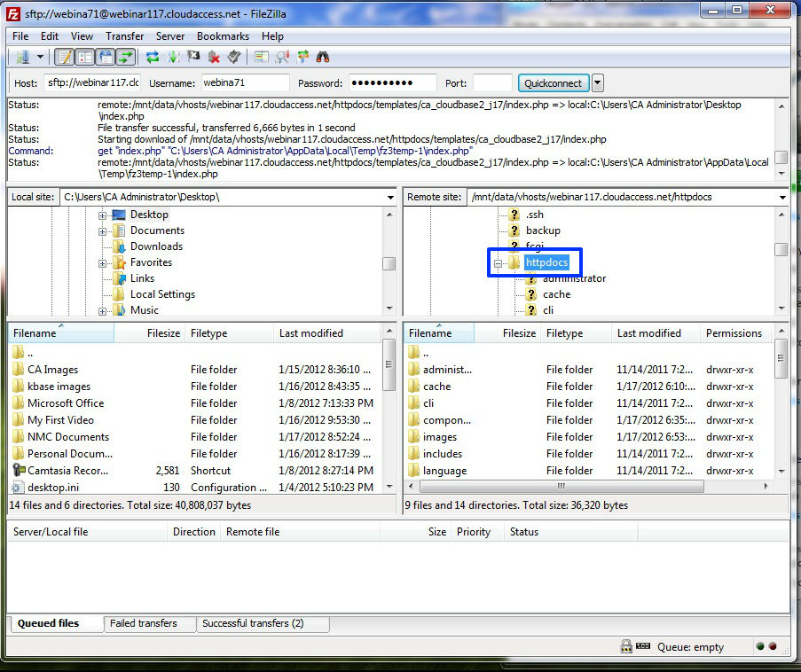Expand the Desktop node in local tree

click(103, 215)
